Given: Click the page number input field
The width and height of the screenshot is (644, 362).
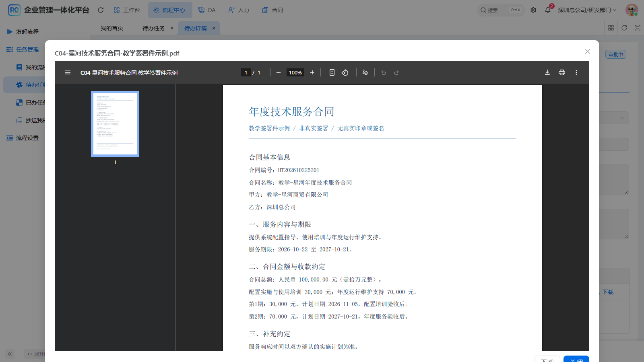Looking at the screenshot, I should (246, 72).
